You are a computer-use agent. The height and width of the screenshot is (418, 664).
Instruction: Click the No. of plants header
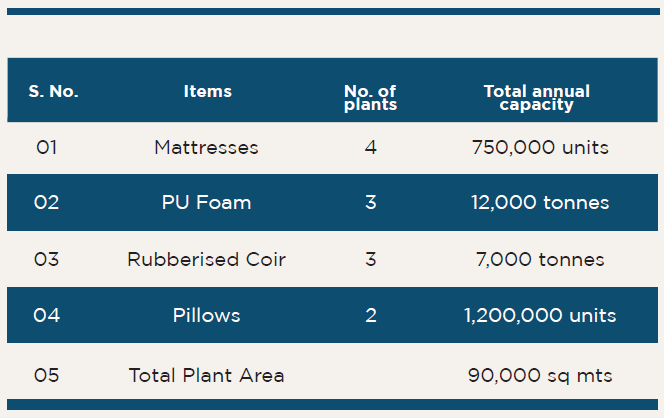371,98
